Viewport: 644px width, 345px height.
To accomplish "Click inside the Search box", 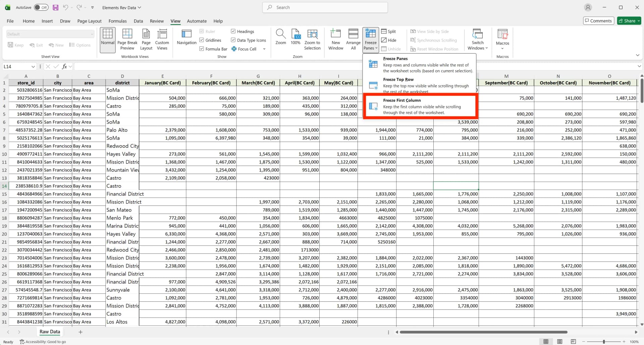I will click(x=324, y=7).
